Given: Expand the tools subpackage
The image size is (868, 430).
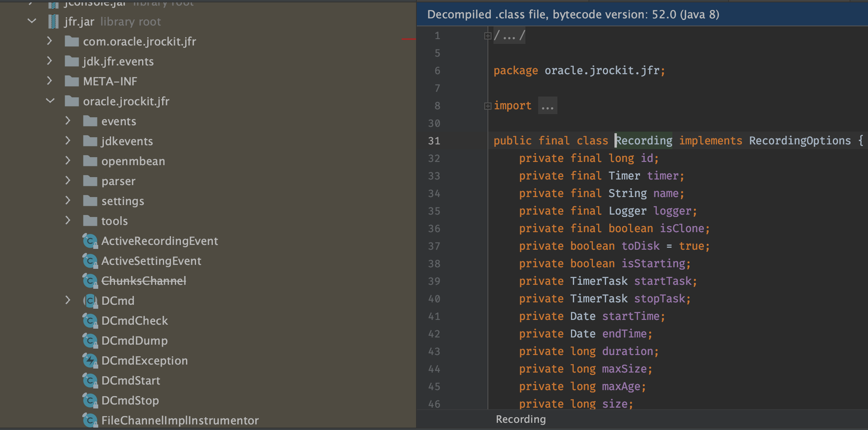Looking at the screenshot, I should pyautogui.click(x=68, y=220).
